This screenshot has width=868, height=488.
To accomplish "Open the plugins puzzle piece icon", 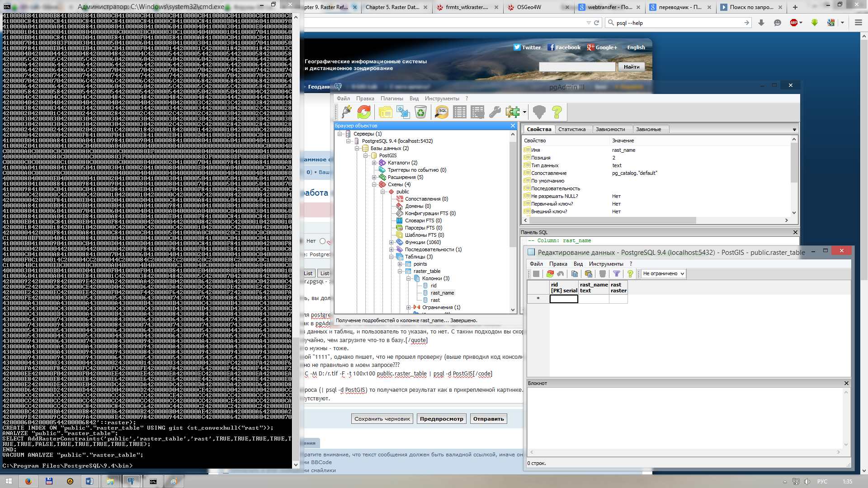I will 513,112.
